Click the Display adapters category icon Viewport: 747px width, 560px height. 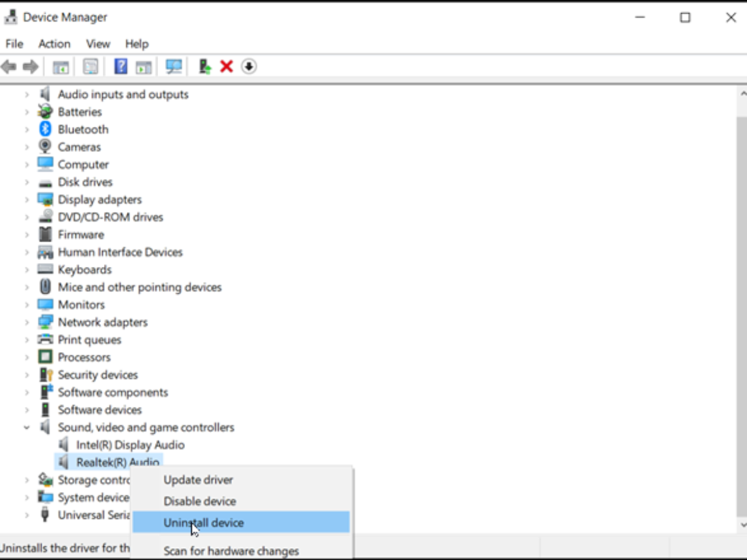[45, 200]
